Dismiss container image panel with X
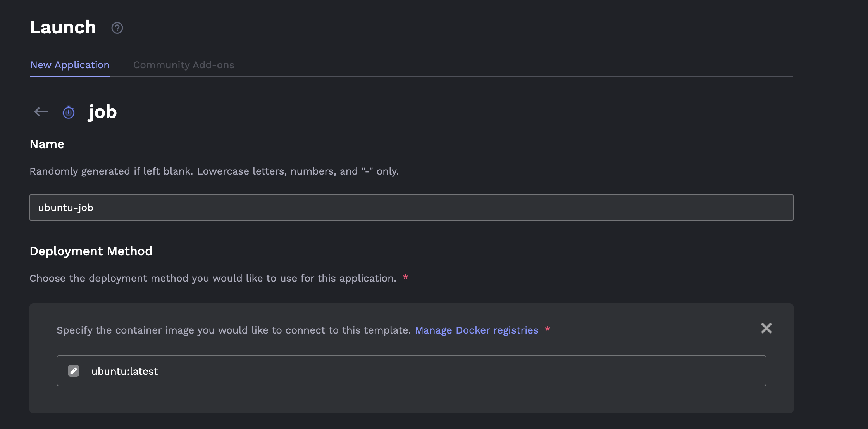The height and width of the screenshot is (429, 868). tap(766, 329)
